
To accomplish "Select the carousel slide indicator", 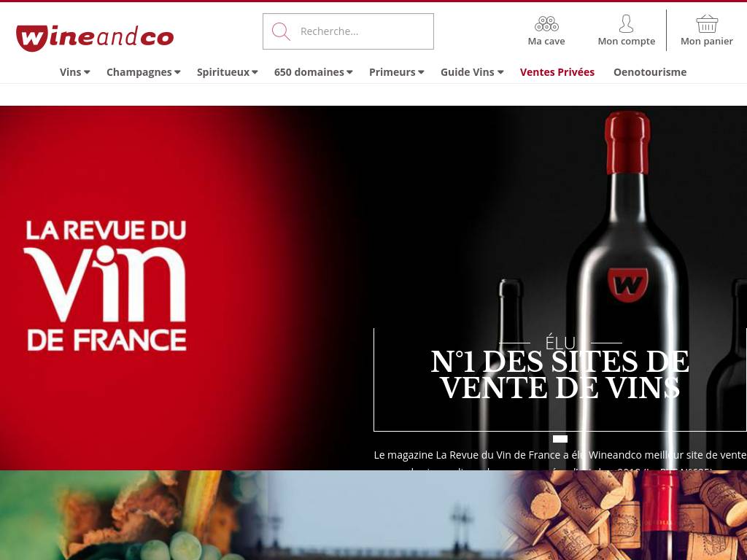I will [x=560, y=439].
